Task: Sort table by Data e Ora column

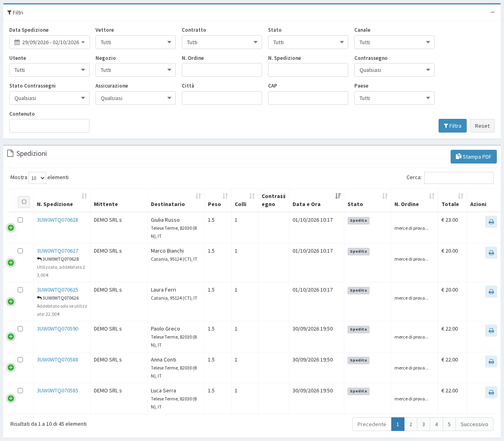Action: tap(316, 200)
